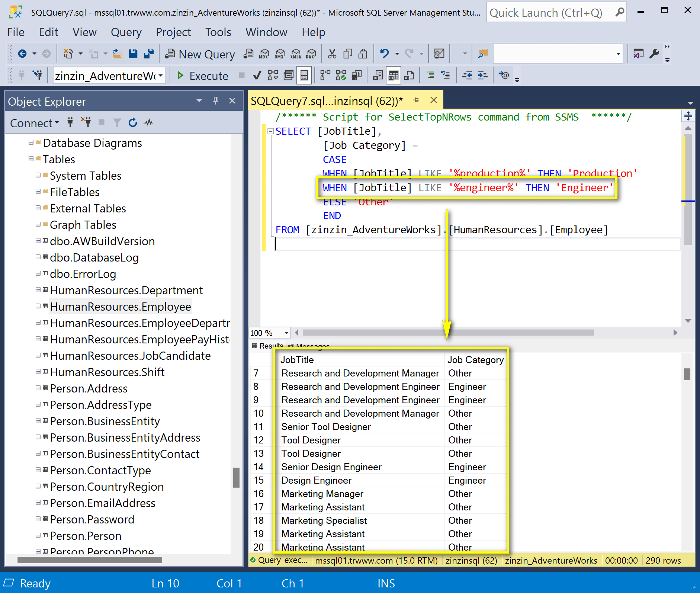Select Results to Grid option
This screenshot has height=593, width=700.
click(393, 76)
